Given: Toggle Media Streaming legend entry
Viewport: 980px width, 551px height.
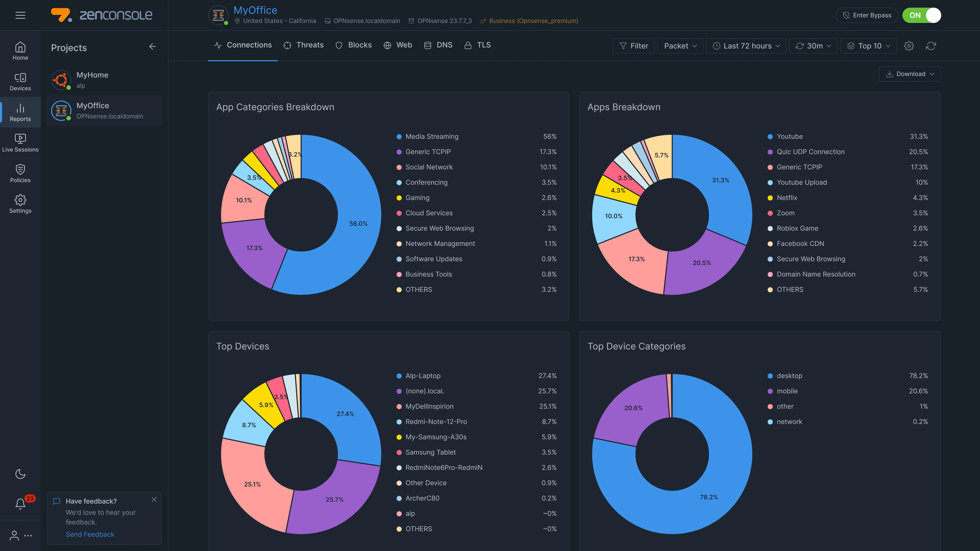Looking at the screenshot, I should pos(476,136).
